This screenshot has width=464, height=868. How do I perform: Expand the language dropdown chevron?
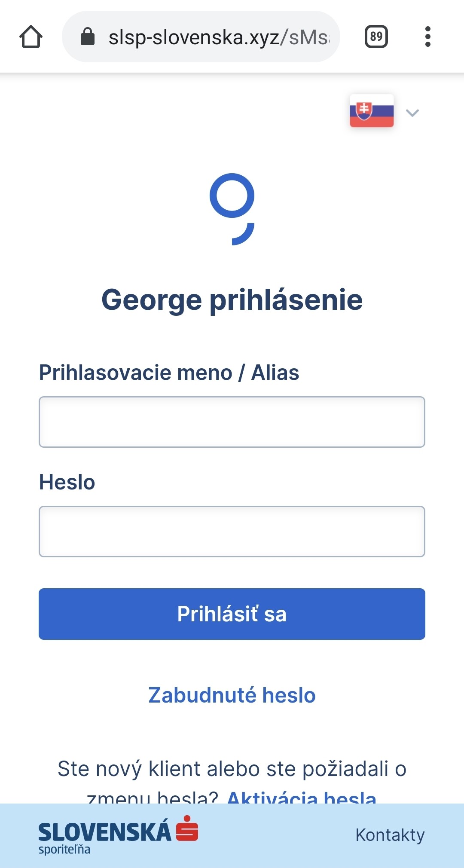coord(412,113)
